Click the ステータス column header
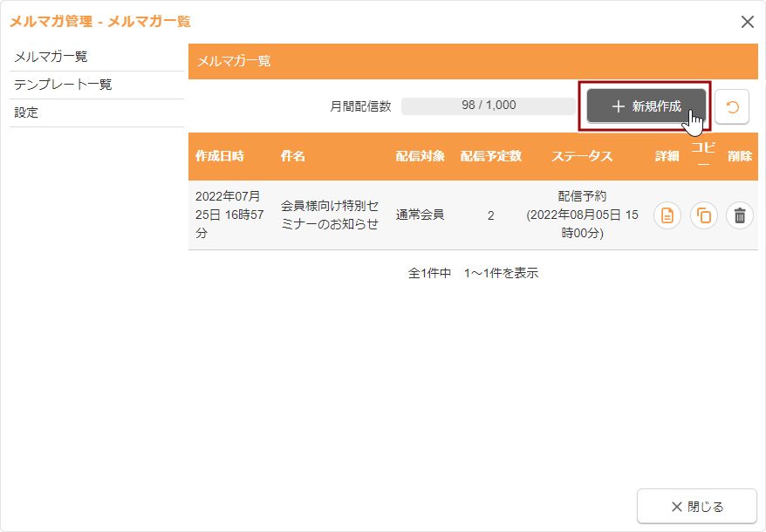 pos(582,156)
